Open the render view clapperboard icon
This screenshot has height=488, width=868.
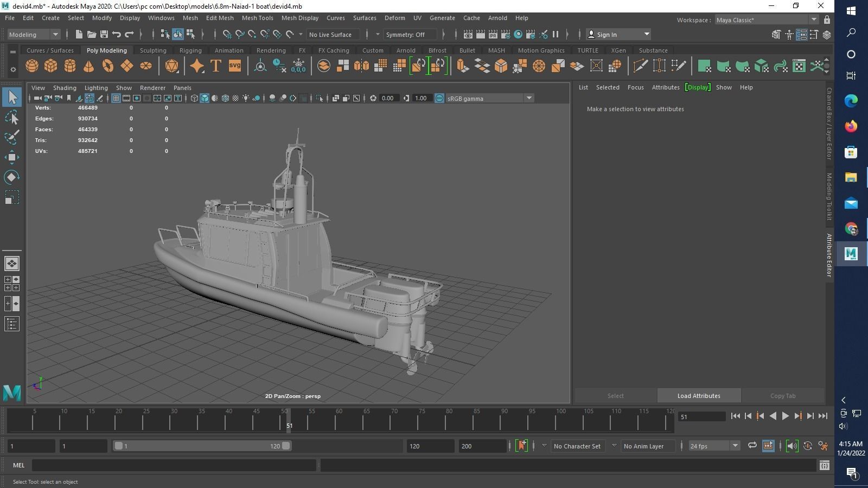click(x=468, y=34)
